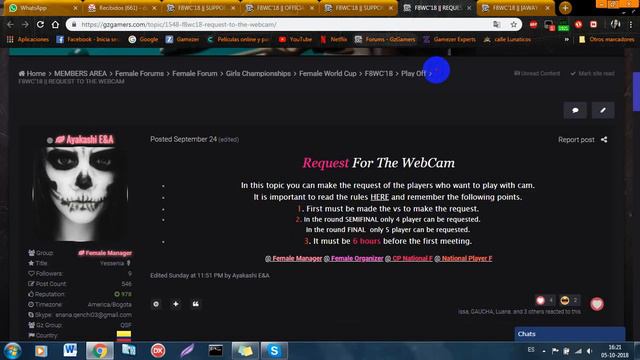Open sticky notes taskbar icon
This screenshot has width=640, height=360.
tap(245, 351)
